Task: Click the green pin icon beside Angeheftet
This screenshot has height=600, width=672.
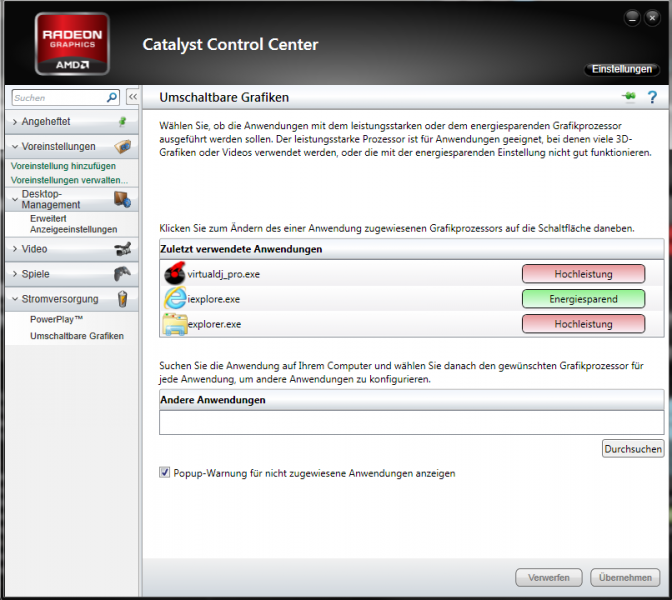Action: tap(123, 121)
